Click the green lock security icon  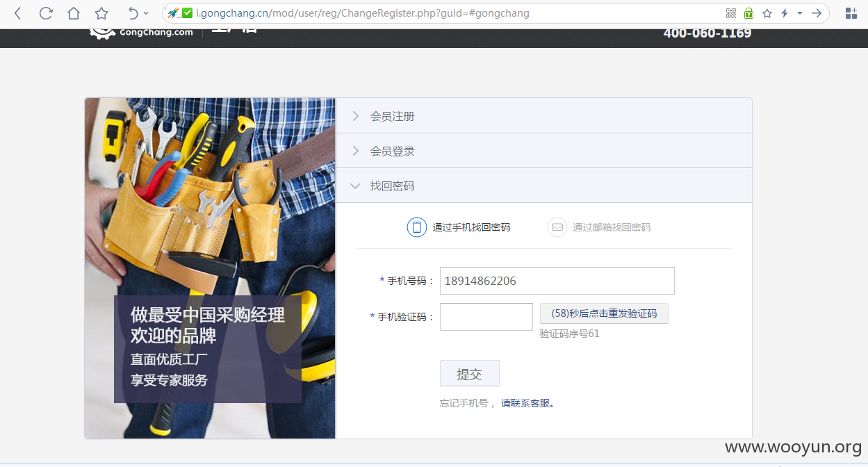pos(748,13)
